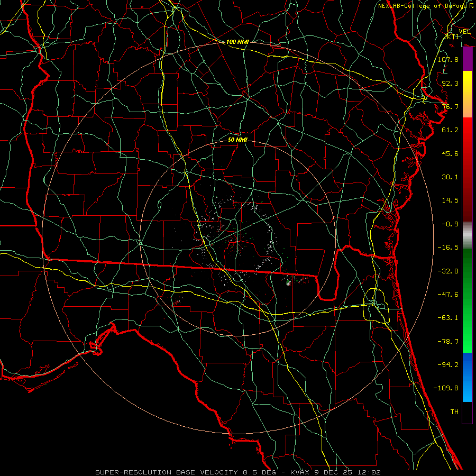Click the -63.1 value on velocity scale
The image size is (476, 476).
[448, 318]
